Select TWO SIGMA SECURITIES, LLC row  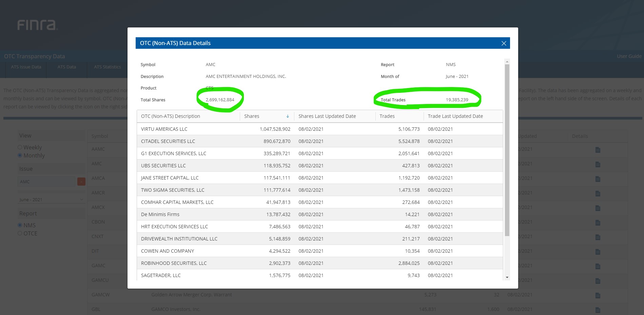(x=320, y=190)
